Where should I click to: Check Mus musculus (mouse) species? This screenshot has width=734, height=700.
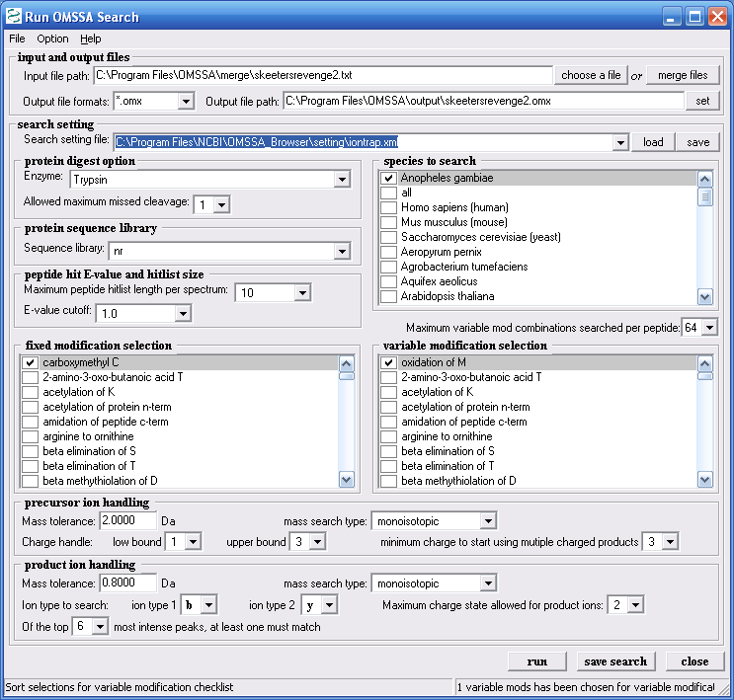pyautogui.click(x=388, y=222)
